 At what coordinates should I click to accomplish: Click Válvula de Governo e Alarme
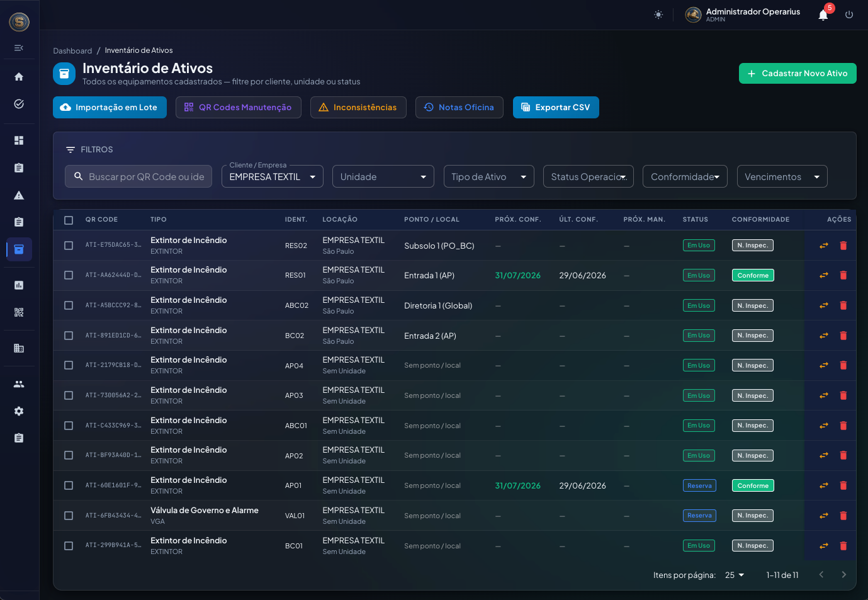coord(205,511)
